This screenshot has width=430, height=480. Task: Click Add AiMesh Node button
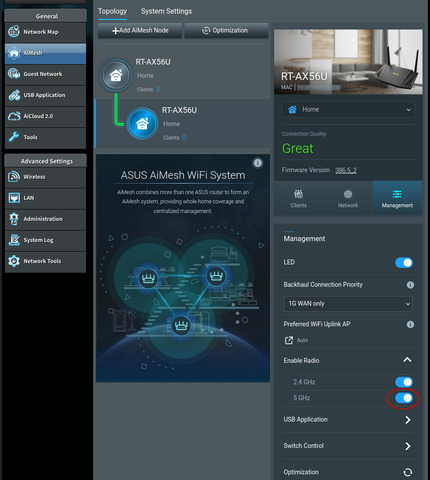(140, 30)
